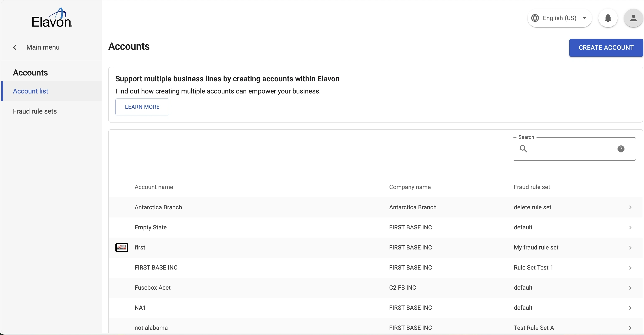Click the back arrow beside Main menu
Screen dimensions: 644x335
(15, 47)
